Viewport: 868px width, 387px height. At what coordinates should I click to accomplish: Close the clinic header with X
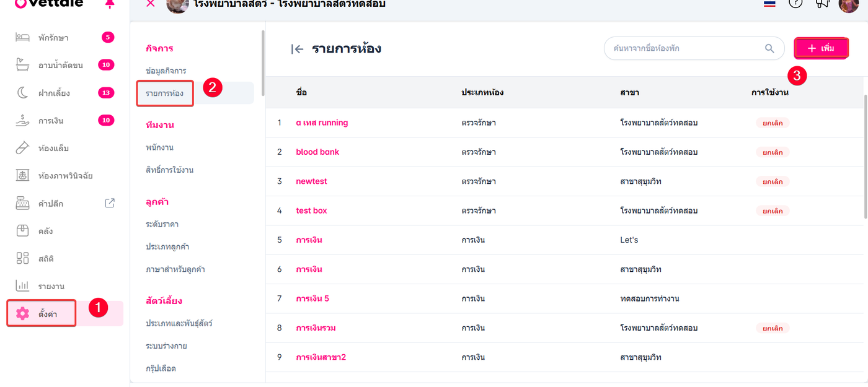click(150, 3)
